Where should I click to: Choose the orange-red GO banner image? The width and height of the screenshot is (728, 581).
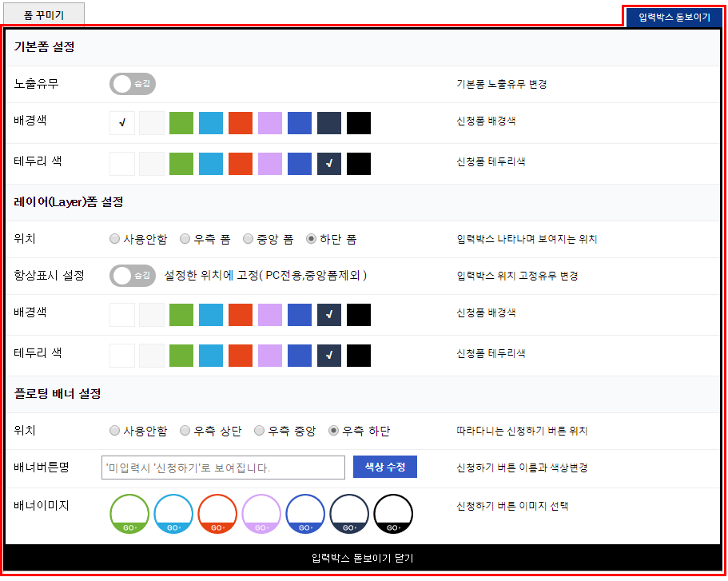click(217, 514)
